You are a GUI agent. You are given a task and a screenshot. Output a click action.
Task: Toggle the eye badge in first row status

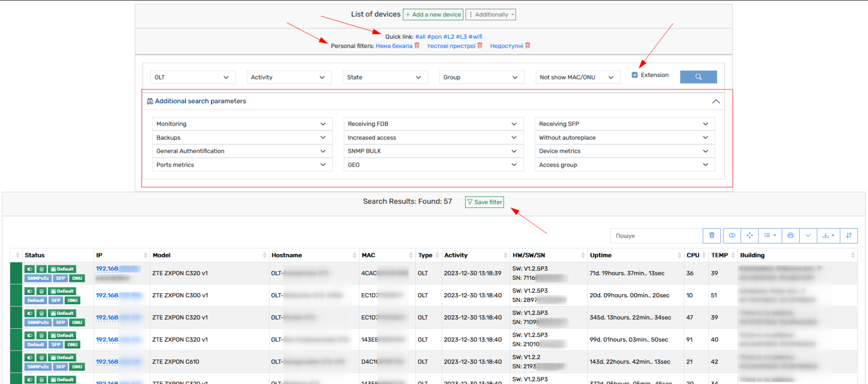click(x=30, y=269)
